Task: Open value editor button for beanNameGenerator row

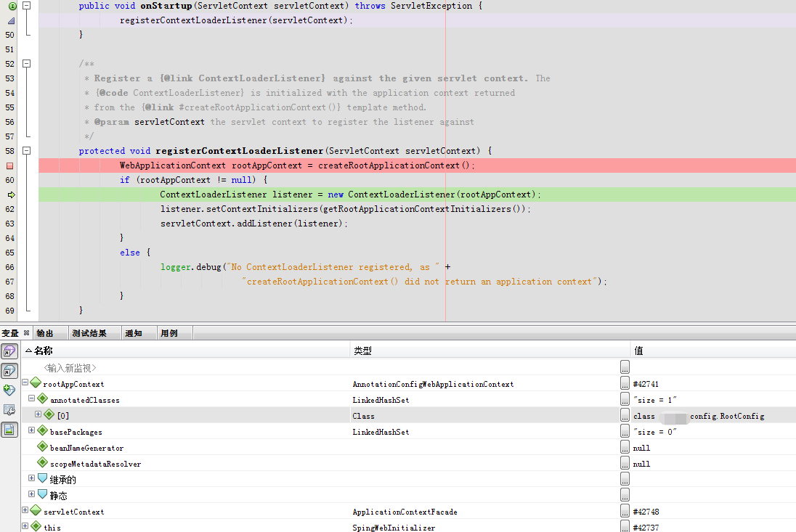Action: [625, 447]
